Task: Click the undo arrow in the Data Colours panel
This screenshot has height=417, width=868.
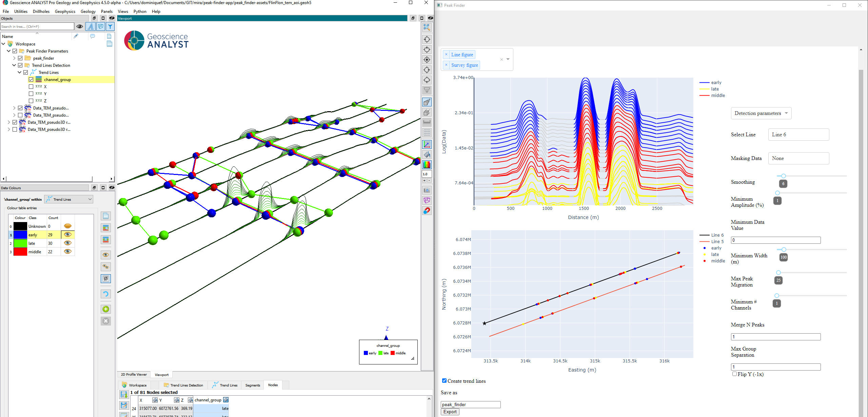Action: click(106, 294)
